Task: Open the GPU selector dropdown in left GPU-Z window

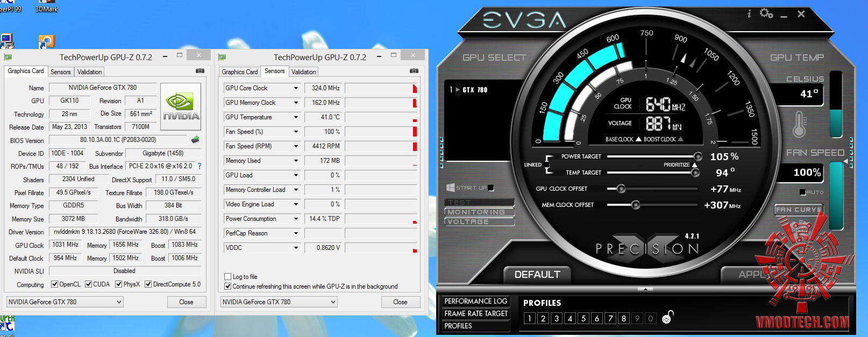Action: (x=65, y=302)
